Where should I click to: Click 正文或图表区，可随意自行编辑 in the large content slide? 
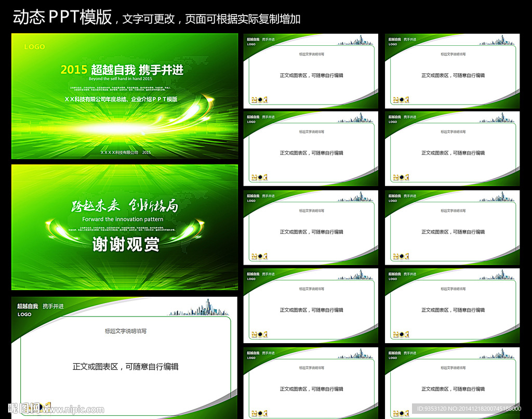point(126,366)
